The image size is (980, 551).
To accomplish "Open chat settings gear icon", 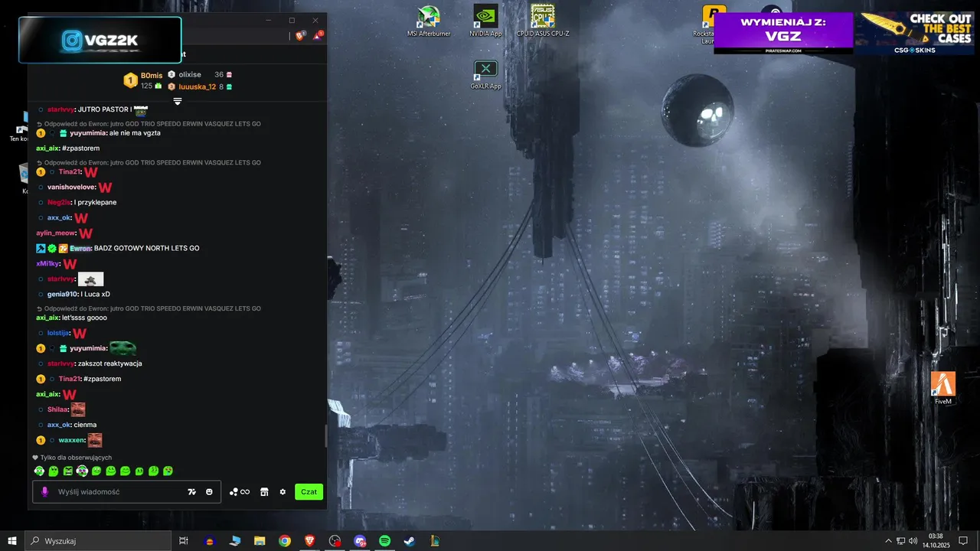I will 283,492.
